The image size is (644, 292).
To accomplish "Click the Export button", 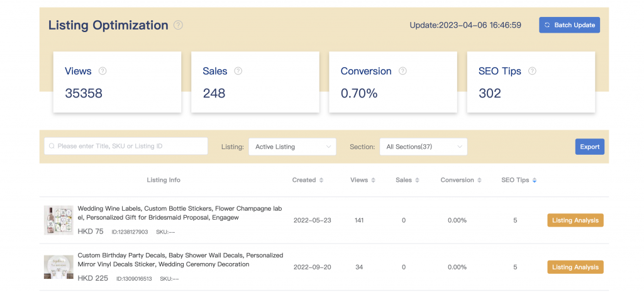I will click(589, 147).
